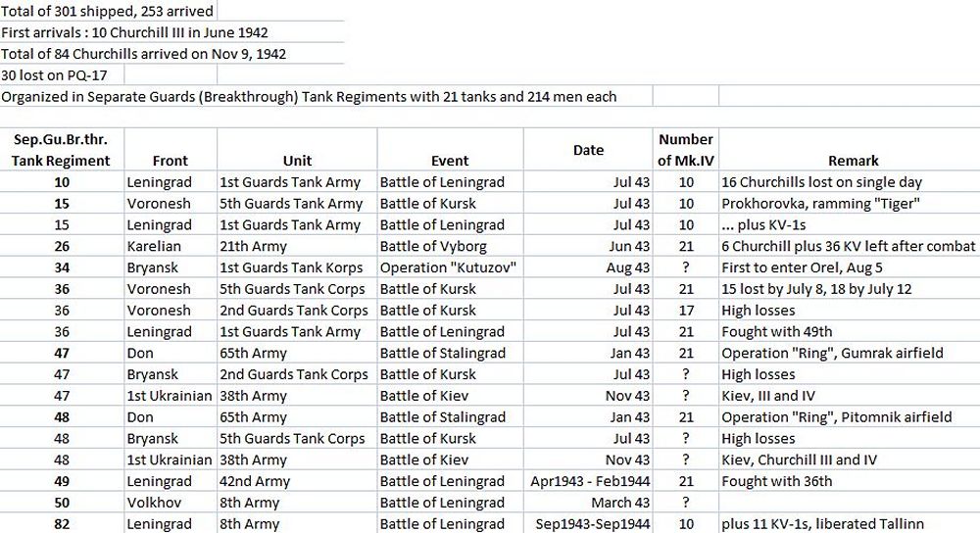Click the "Organized in Separate Guards" text row
Viewport: 980px width, 533px height.
[x=309, y=96]
